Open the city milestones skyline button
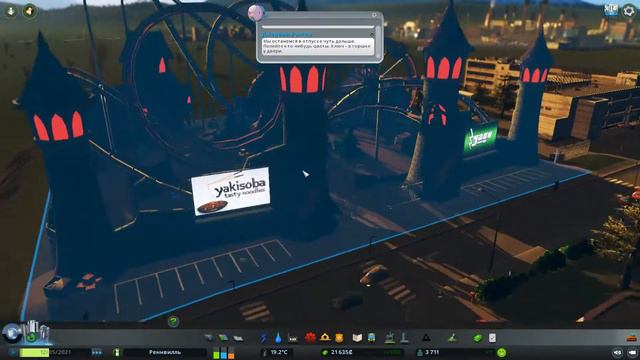Screen dimensions: 640x360 (x=36, y=332)
